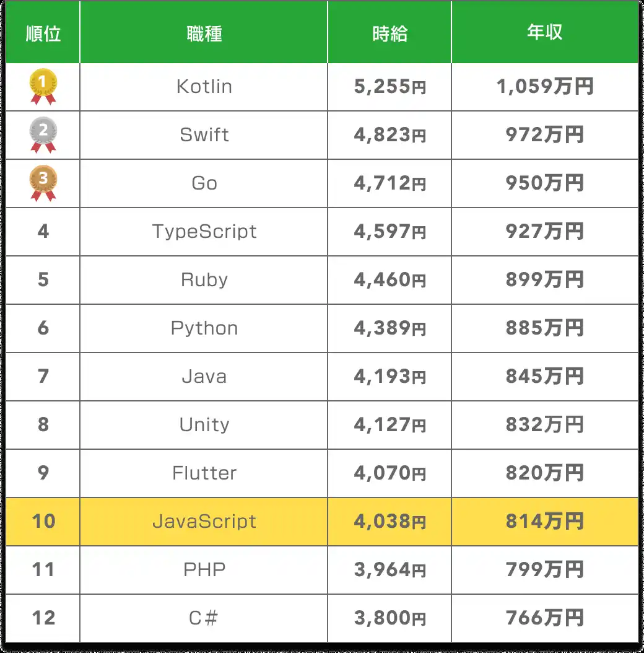Click the 時給 column header

click(x=389, y=33)
